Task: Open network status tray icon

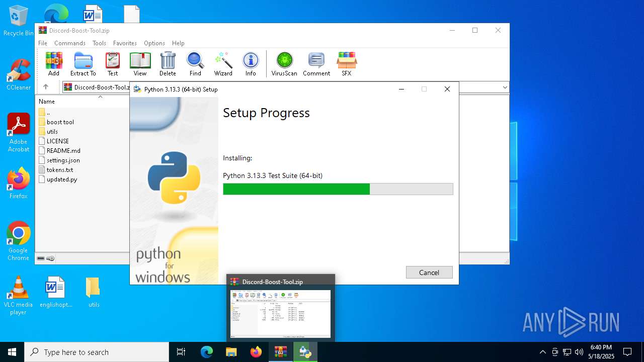Action: coord(567,352)
